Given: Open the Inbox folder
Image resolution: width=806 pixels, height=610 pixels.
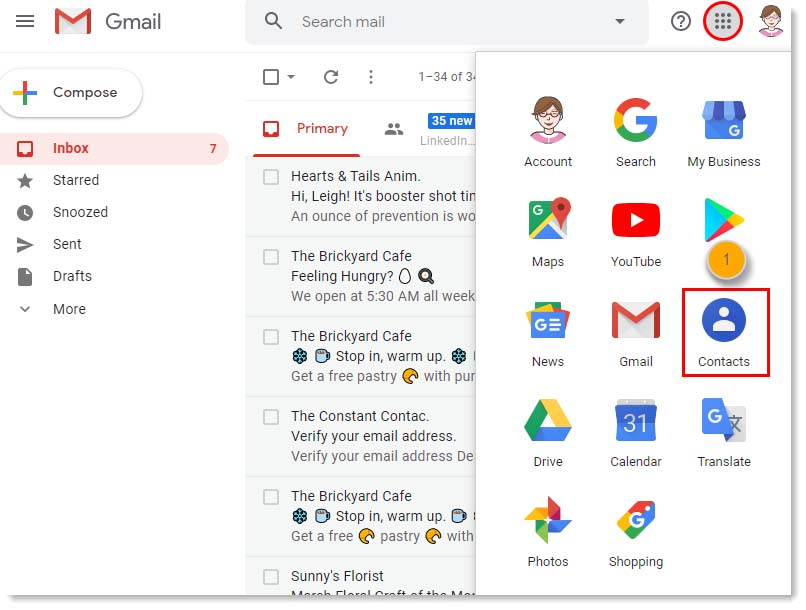Looking at the screenshot, I should (x=113, y=149).
